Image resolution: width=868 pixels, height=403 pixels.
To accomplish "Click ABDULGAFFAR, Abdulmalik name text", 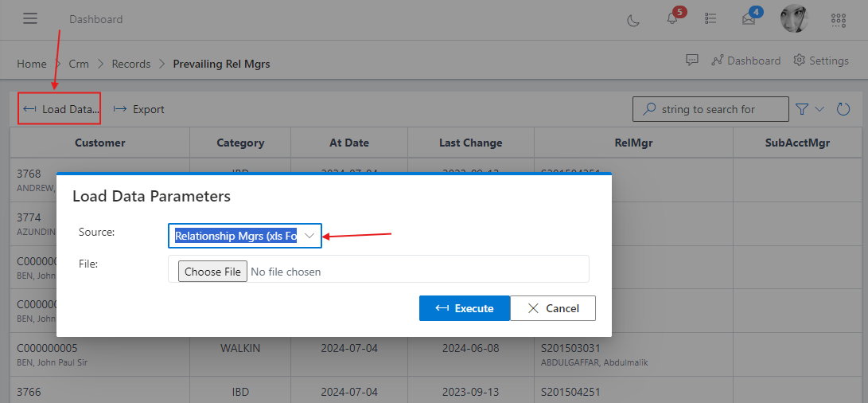I will pyautogui.click(x=594, y=362).
